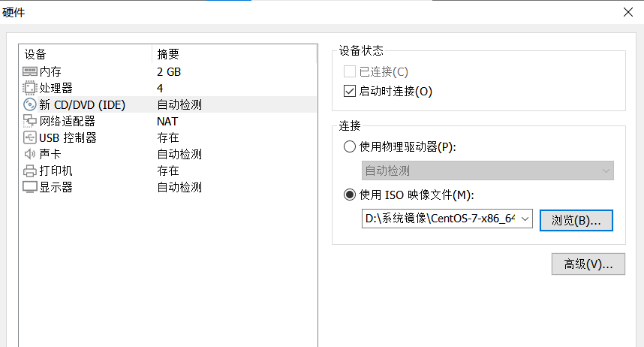This screenshot has height=347, width=644.
Task: Select the 声卡 device row label
Action: 50,154
